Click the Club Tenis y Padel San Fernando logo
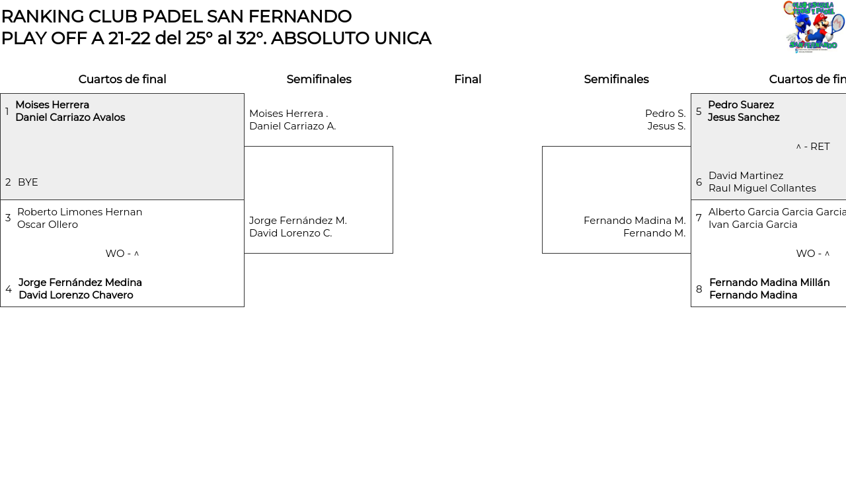Viewport: 846px width, 504px height. (813, 26)
